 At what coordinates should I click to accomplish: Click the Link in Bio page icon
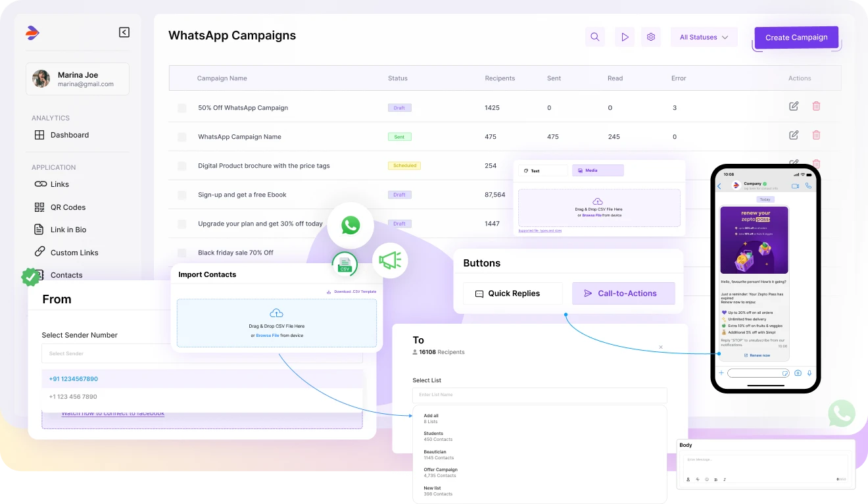[39, 230]
